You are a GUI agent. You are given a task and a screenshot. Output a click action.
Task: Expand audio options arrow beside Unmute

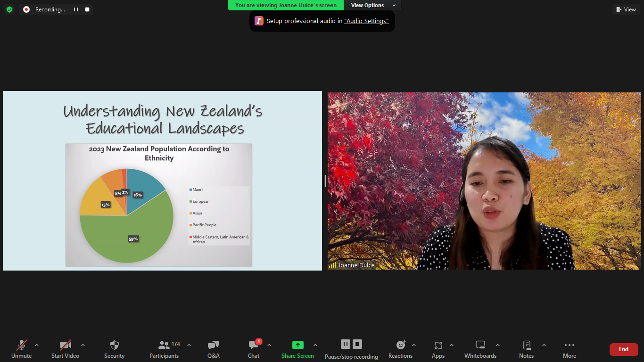[37, 345]
